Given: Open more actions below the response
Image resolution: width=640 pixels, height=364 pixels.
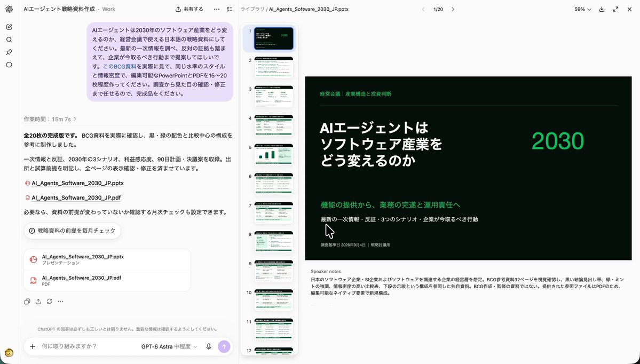Looking at the screenshot, I should (60, 302).
